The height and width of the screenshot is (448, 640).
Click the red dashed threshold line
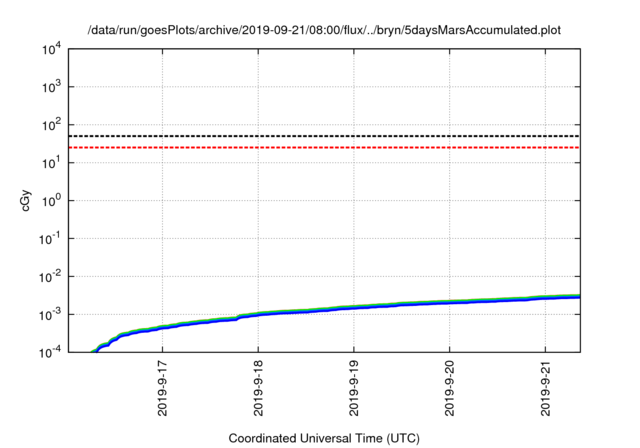(324, 147)
